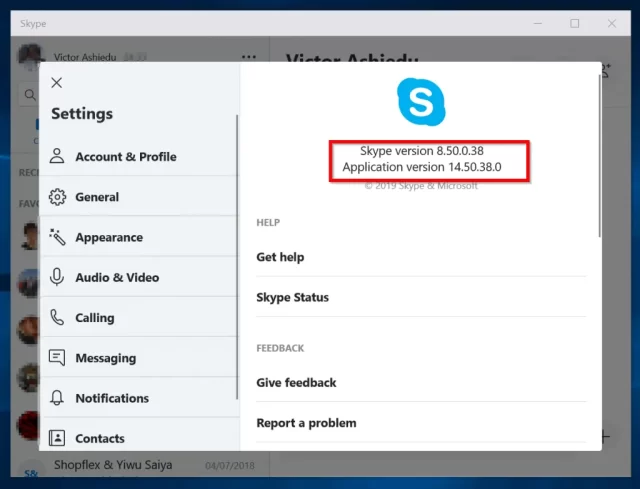This screenshot has height=489, width=640.
Task: Click the person icon beside Account & Profile
Action: (57, 156)
